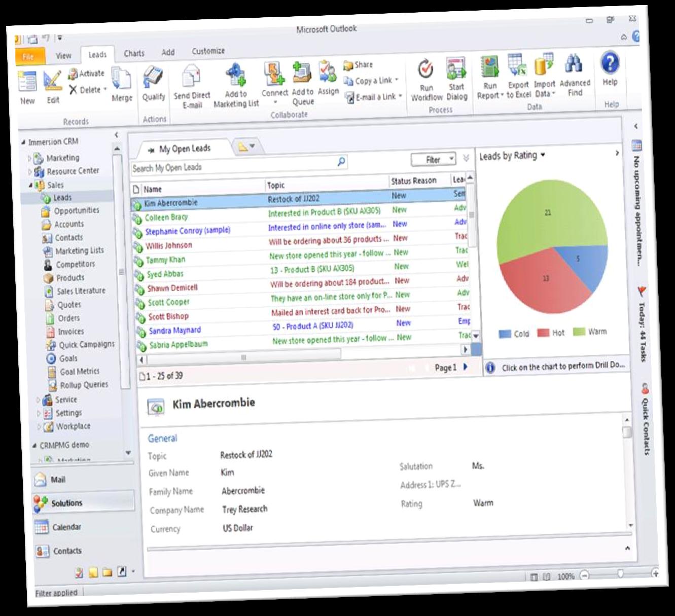This screenshot has width=675, height=616.
Task: Select Competitors in Sales tree
Action: [75, 264]
